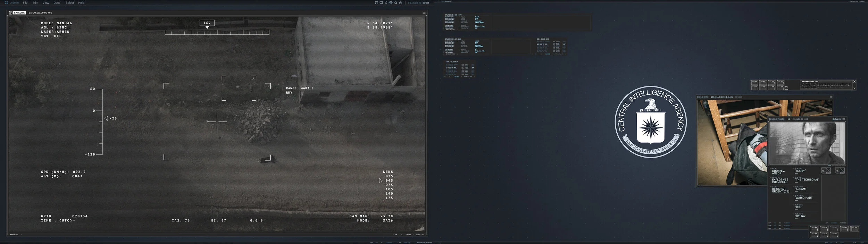Open the Select menu
Image resolution: width=868 pixels, height=244 pixels.
click(70, 3)
